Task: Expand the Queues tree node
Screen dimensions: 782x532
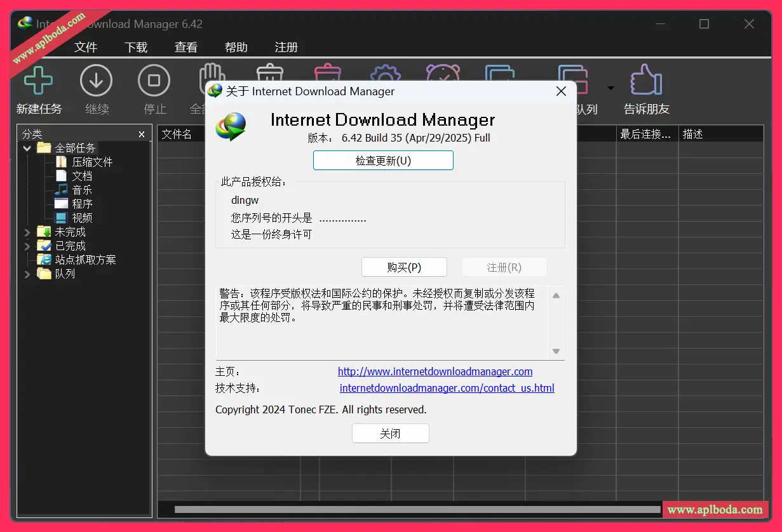Action: [27, 274]
